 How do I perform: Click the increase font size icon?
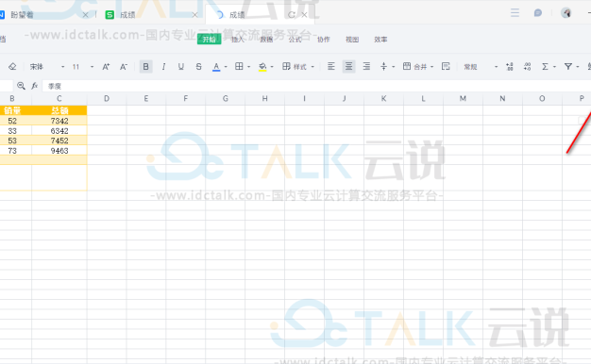106,67
